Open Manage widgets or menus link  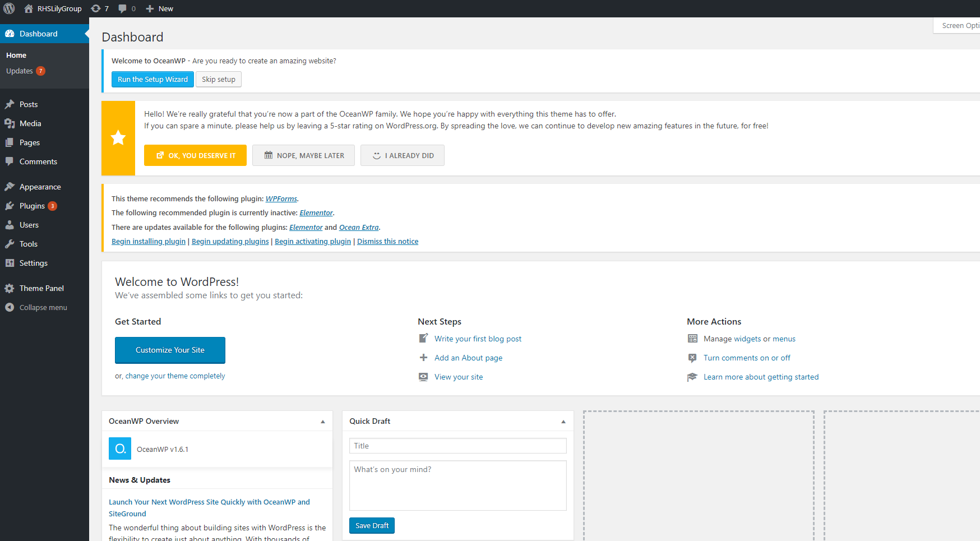click(750, 339)
